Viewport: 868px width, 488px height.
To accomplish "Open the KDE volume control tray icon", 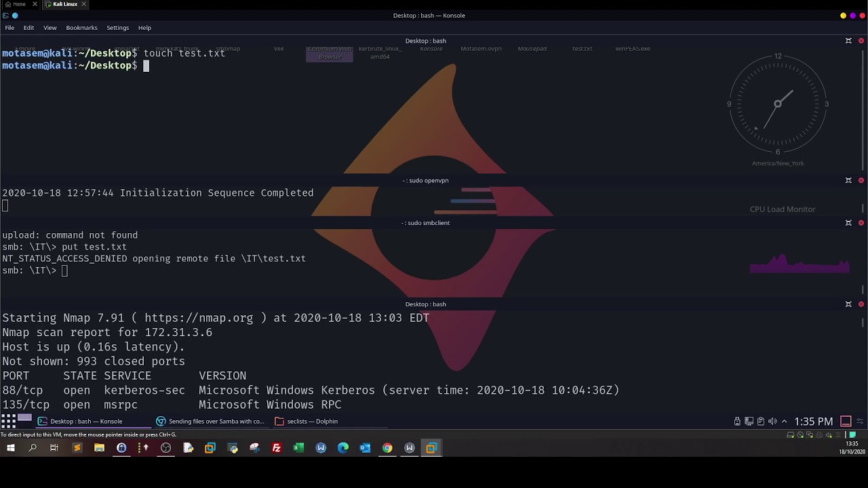I will coord(772,421).
